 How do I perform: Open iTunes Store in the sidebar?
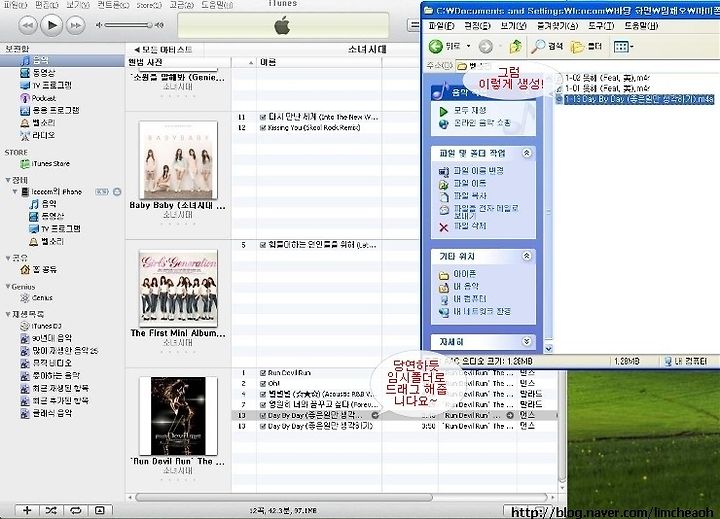[45, 164]
